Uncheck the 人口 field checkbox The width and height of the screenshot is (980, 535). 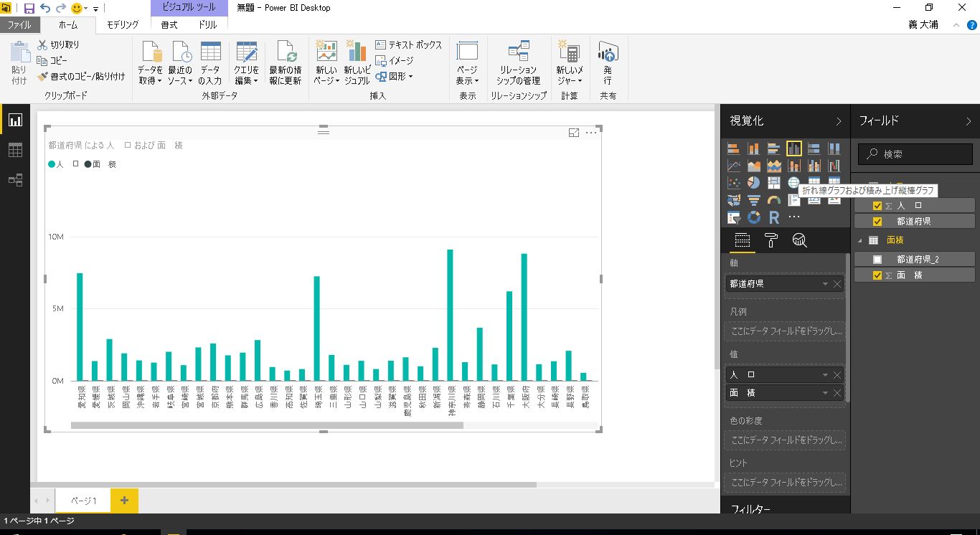877,206
